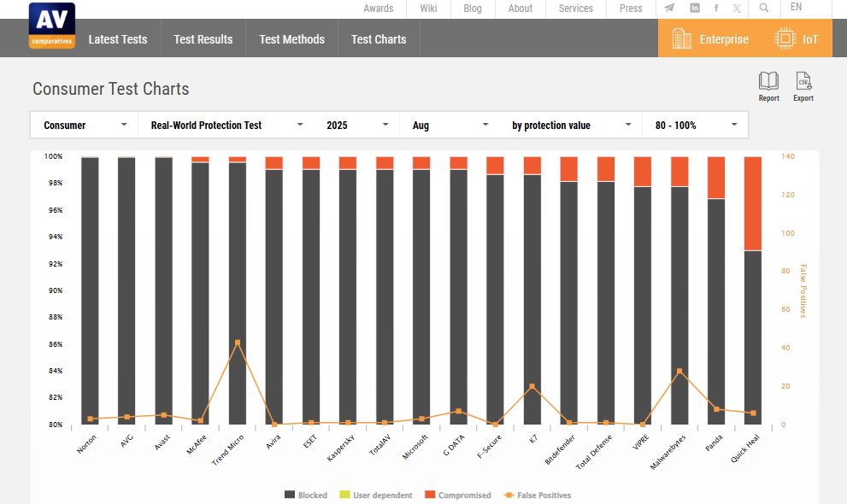
Task: Click the Enterprise building icon
Action: [682, 38]
